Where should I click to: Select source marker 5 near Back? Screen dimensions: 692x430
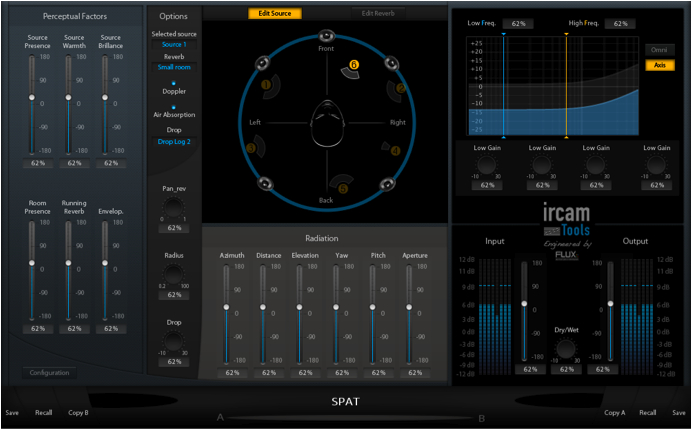(343, 189)
